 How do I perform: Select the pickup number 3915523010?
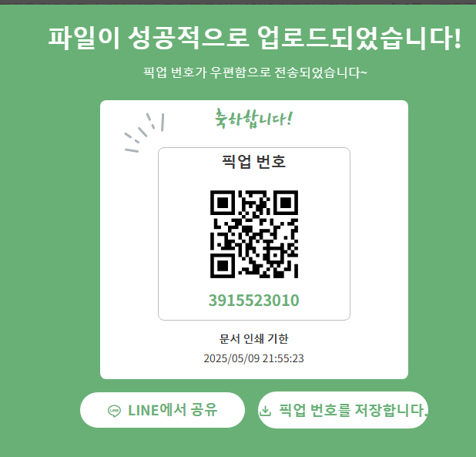[x=253, y=301]
